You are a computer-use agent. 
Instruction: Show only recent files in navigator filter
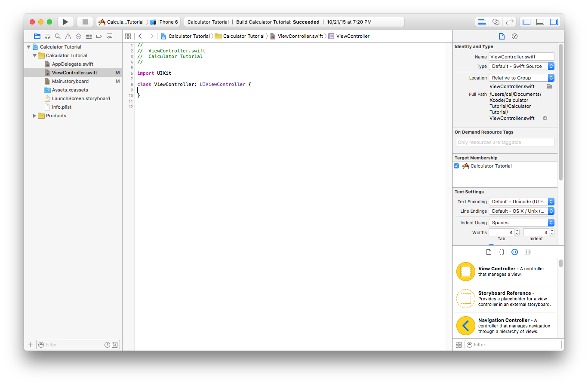(x=107, y=345)
